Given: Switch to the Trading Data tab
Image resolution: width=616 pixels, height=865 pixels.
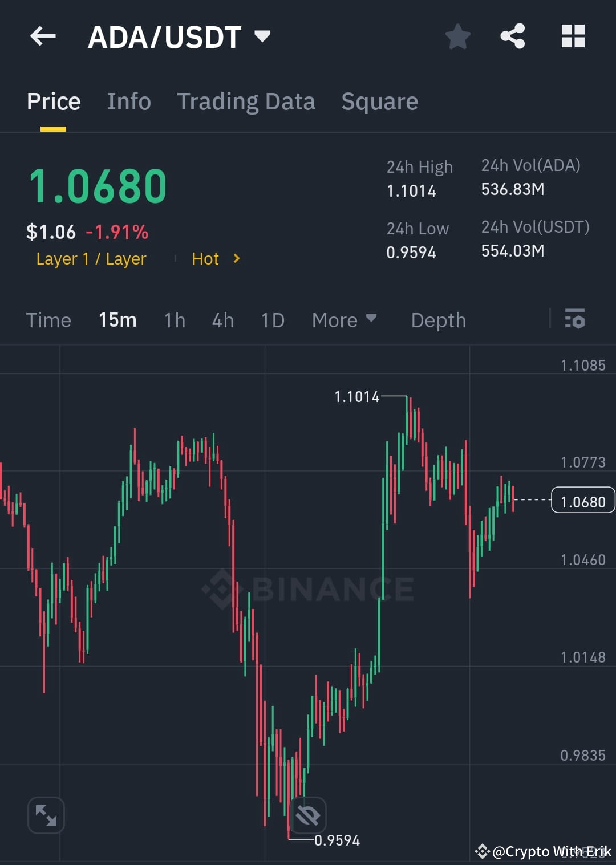Looking at the screenshot, I should click(x=246, y=101).
